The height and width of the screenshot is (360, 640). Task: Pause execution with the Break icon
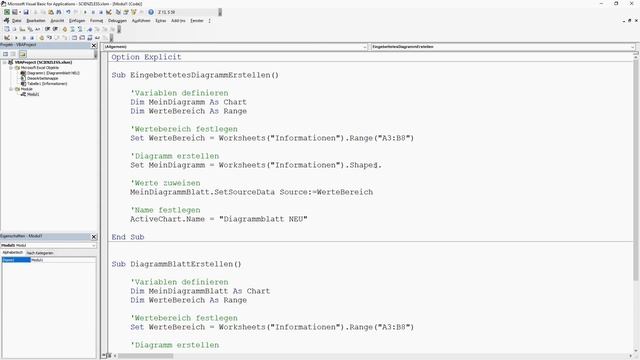pos(93,12)
